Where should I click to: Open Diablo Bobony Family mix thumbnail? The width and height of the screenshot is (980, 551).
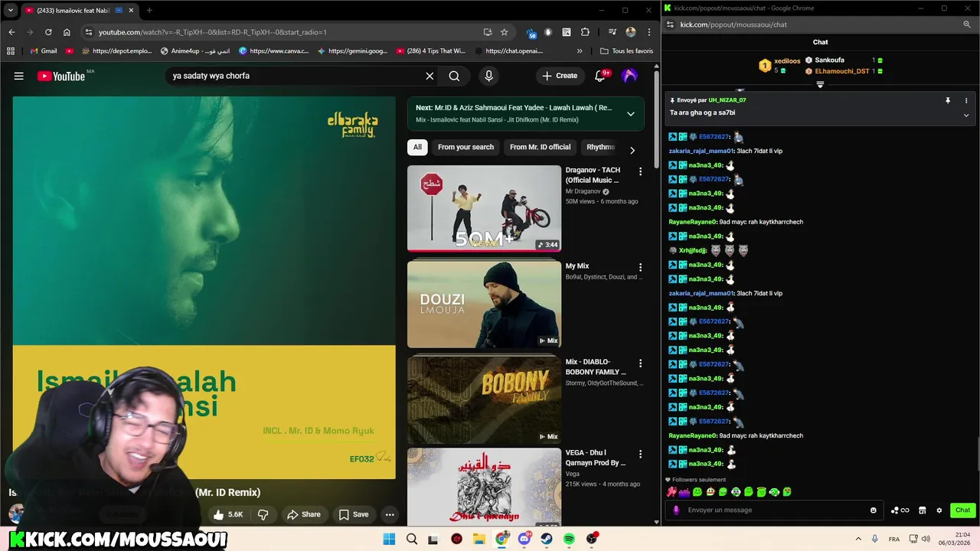coord(484,399)
